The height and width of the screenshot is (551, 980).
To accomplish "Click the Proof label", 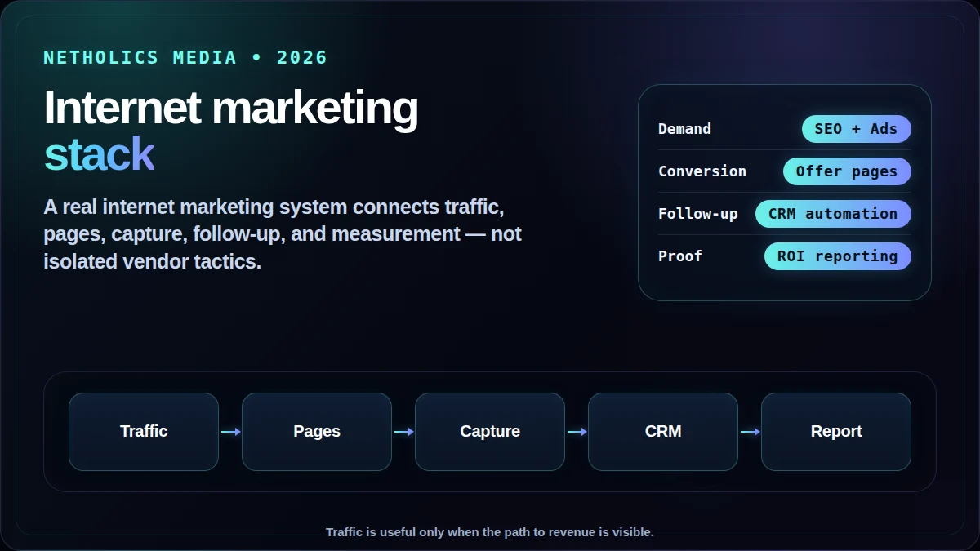I will coord(680,256).
